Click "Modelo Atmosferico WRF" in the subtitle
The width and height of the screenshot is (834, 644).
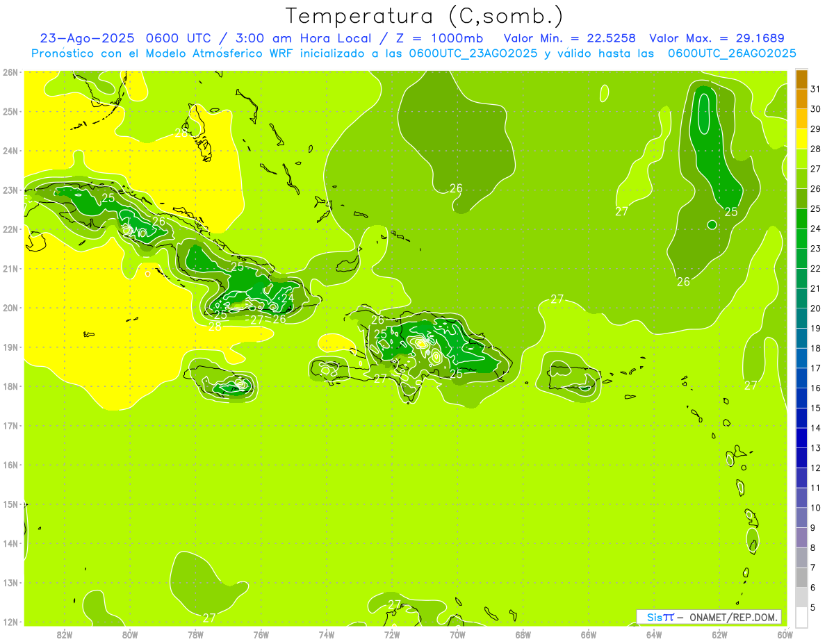point(217,53)
